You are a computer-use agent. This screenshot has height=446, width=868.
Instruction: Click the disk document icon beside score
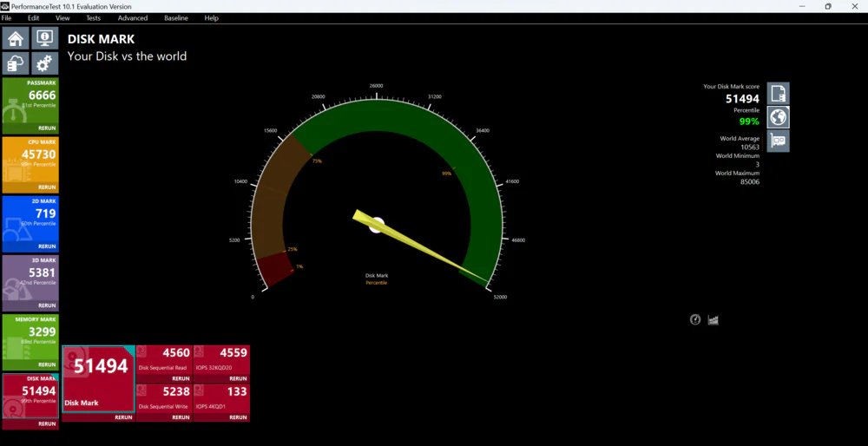click(x=779, y=94)
